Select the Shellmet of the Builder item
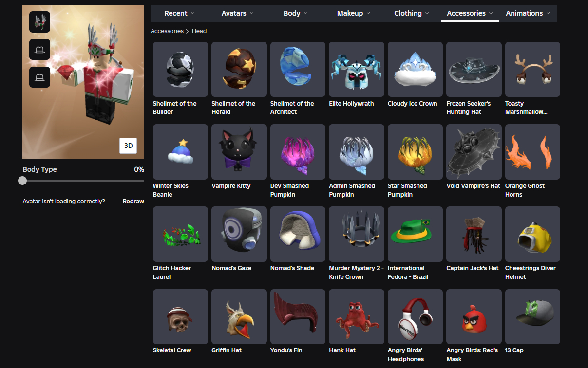This screenshot has width=588, height=368. pos(180,69)
